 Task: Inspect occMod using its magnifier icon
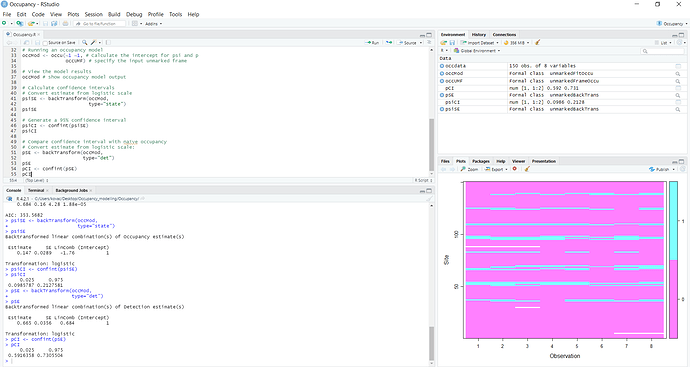[x=678, y=73]
